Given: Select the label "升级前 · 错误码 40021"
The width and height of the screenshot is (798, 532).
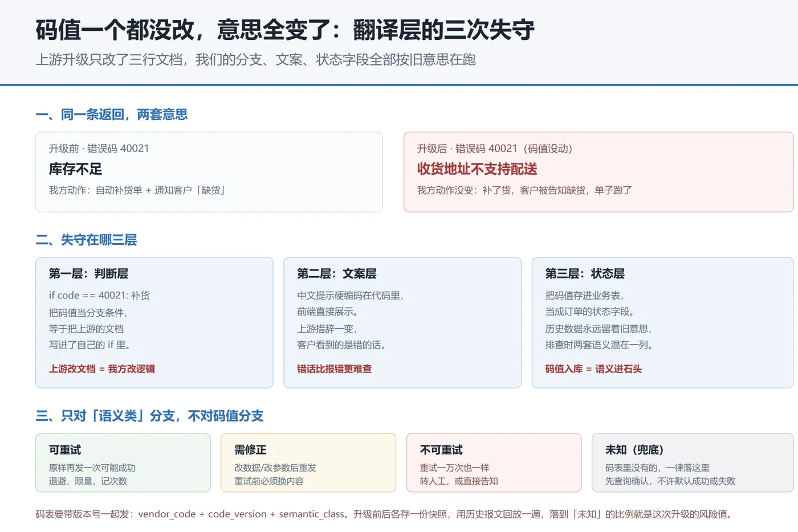Looking at the screenshot, I should coord(99,149).
